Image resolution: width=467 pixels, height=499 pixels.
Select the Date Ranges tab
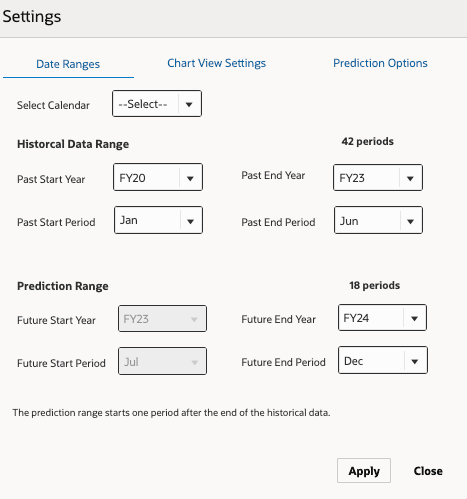point(68,64)
